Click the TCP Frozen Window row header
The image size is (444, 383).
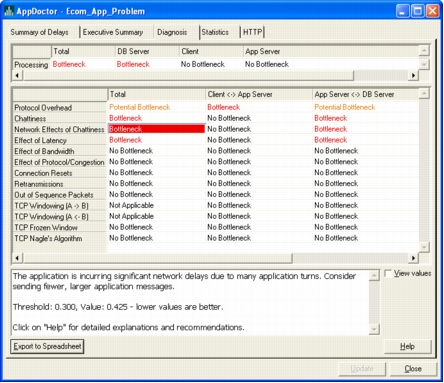click(60, 228)
